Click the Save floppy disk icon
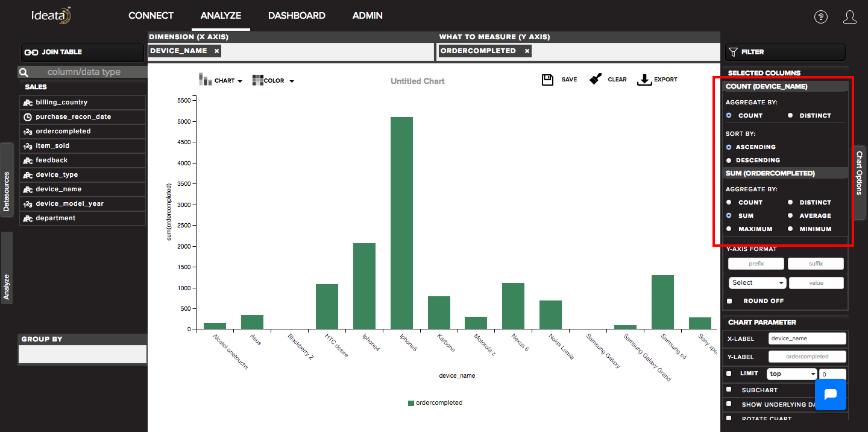 pyautogui.click(x=548, y=80)
